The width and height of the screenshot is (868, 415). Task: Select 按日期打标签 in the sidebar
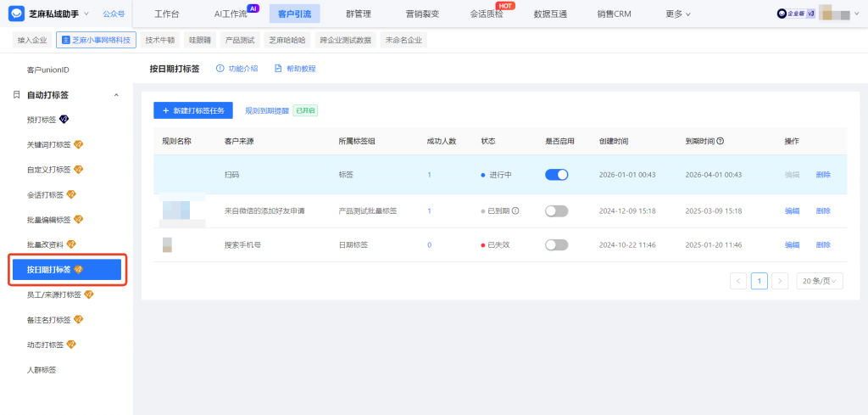67,269
